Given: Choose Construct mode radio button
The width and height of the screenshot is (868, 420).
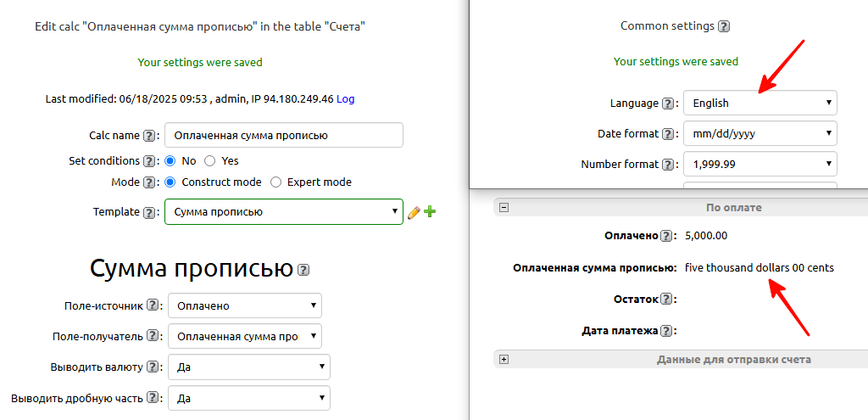Looking at the screenshot, I should click(x=170, y=182).
